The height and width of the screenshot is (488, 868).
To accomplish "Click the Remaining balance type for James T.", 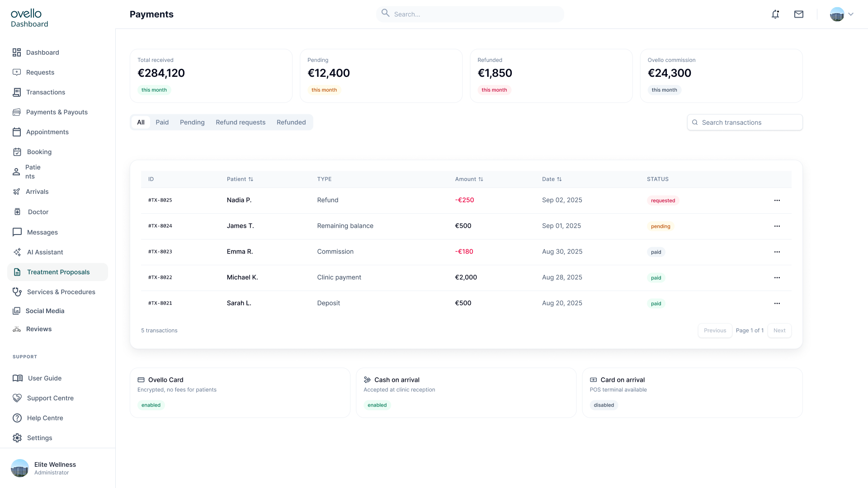I will (345, 226).
